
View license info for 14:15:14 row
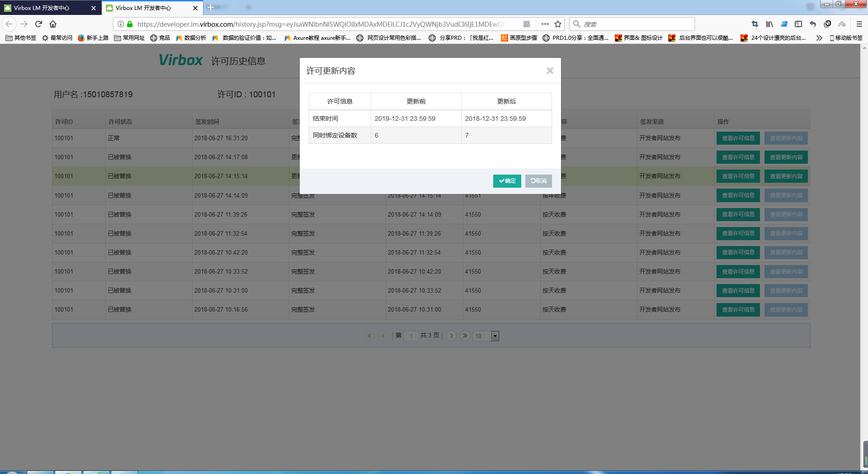738,176
